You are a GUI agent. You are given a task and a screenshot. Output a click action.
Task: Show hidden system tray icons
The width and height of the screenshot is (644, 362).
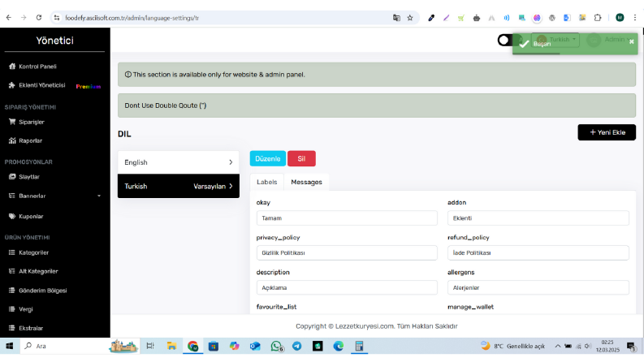(557, 346)
